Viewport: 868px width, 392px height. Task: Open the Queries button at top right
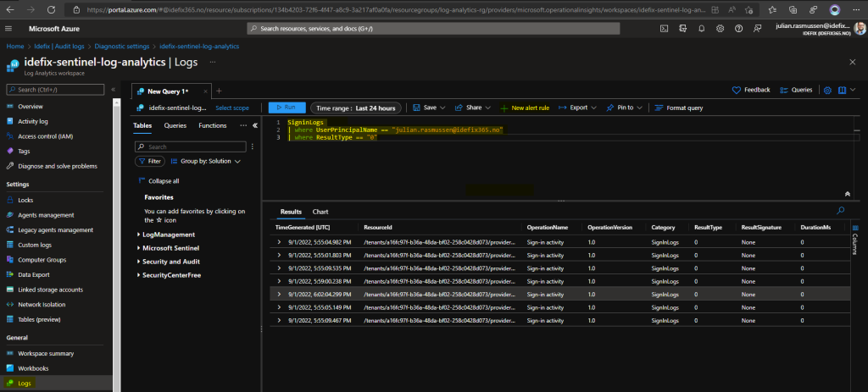click(x=796, y=90)
